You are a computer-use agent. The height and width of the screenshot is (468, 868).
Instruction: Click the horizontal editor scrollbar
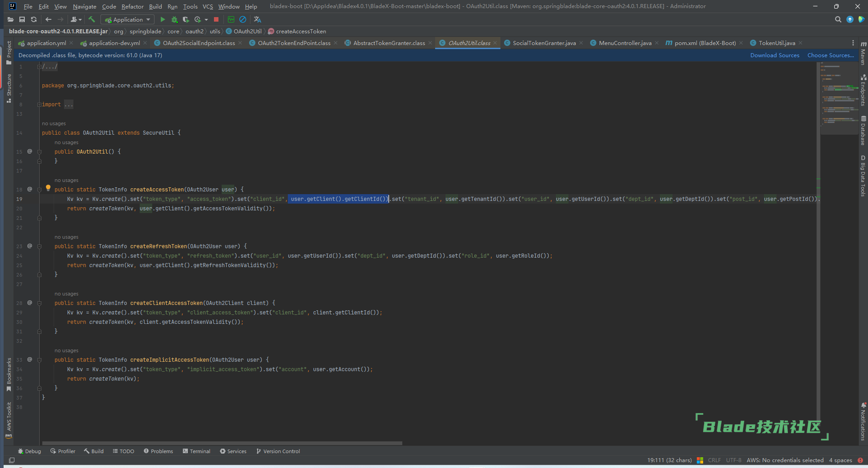tap(222, 443)
